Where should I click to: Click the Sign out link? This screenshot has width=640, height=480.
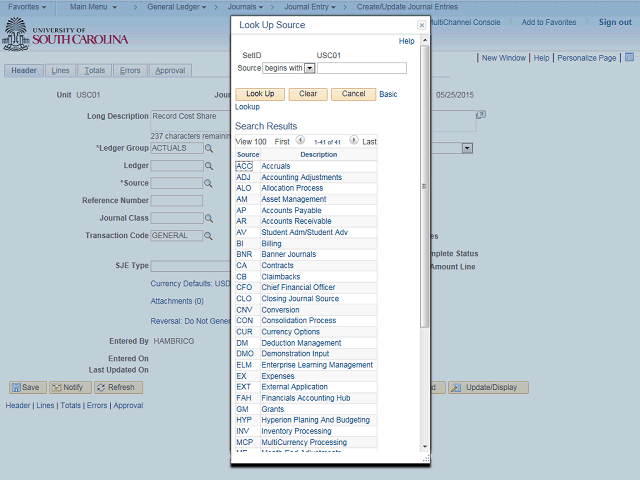tap(615, 22)
